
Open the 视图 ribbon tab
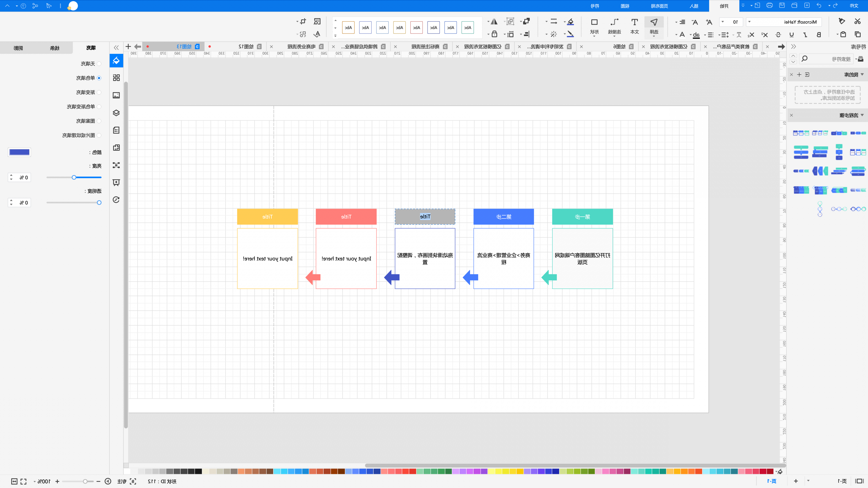click(625, 6)
